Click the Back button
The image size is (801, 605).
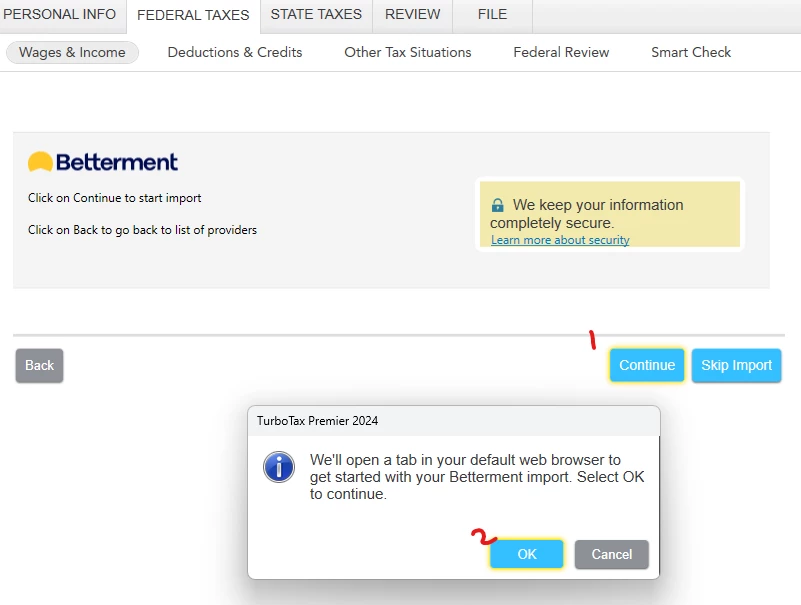[x=39, y=365]
